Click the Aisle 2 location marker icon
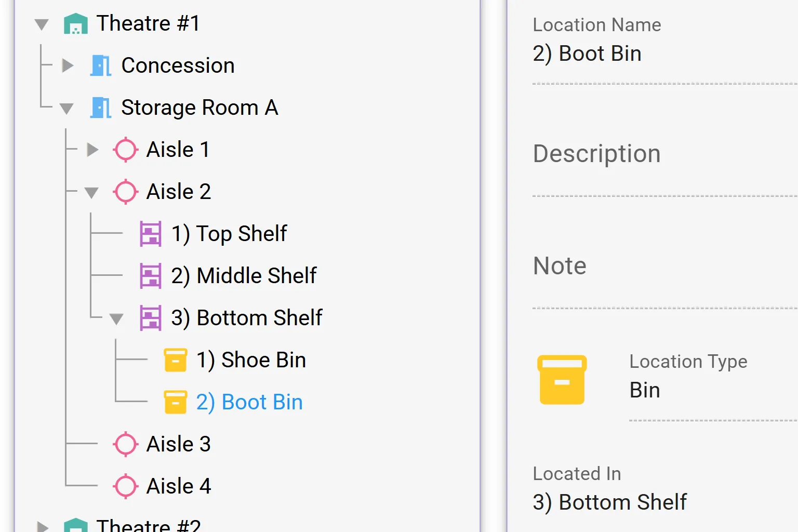This screenshot has width=798, height=532. [x=125, y=192]
